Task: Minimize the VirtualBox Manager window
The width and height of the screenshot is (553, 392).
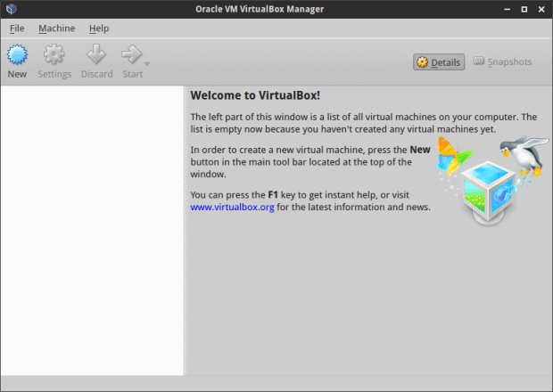Action: (x=508, y=9)
